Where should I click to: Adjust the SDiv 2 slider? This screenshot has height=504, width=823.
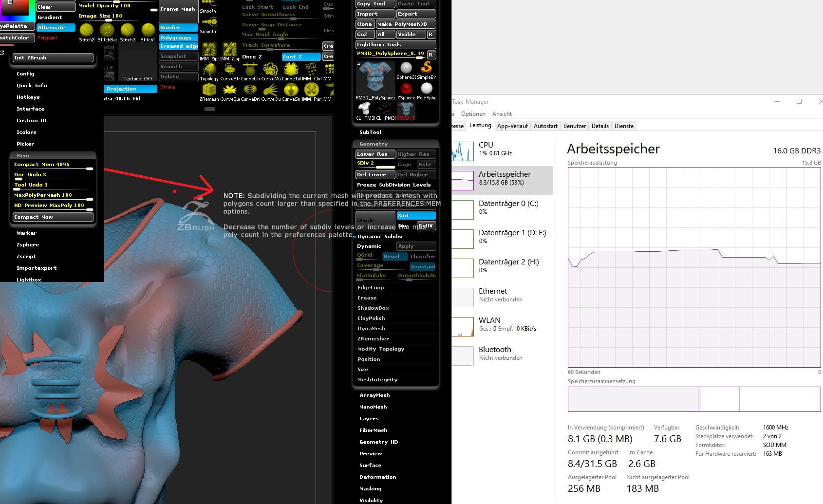click(x=375, y=165)
